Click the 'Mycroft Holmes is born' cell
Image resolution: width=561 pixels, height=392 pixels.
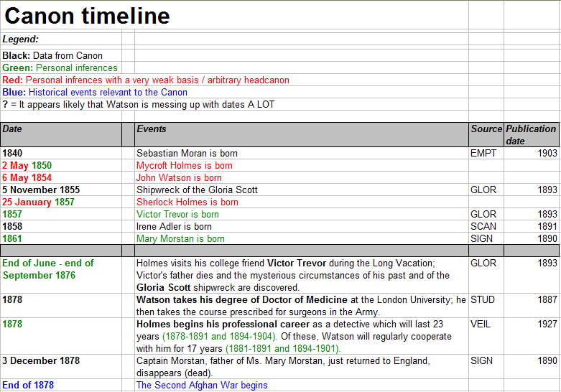[185, 165]
